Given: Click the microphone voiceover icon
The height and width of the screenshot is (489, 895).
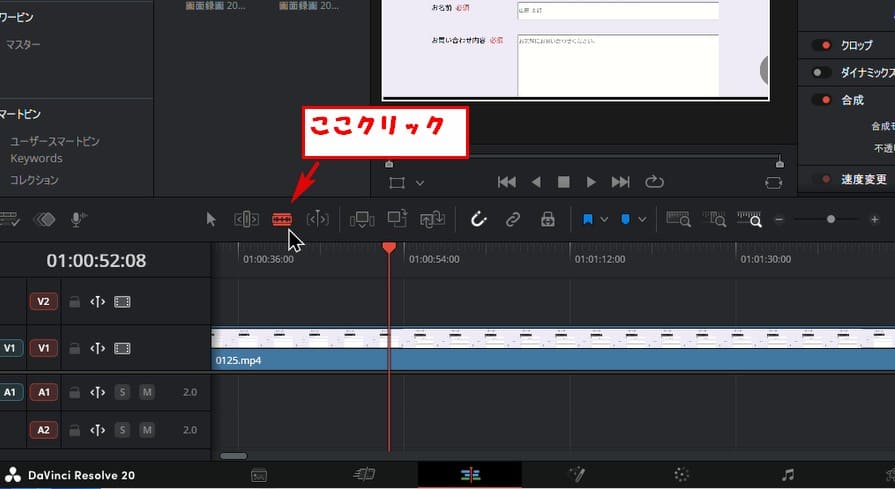Looking at the screenshot, I should pos(78,219).
